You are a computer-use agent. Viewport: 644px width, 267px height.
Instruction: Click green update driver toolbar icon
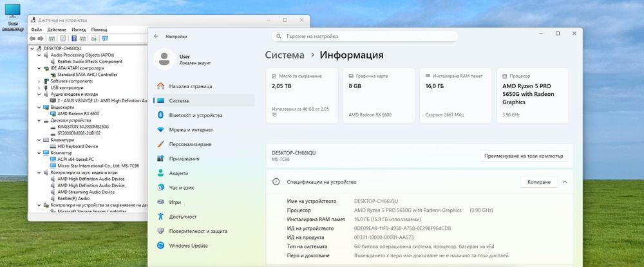tap(93, 39)
